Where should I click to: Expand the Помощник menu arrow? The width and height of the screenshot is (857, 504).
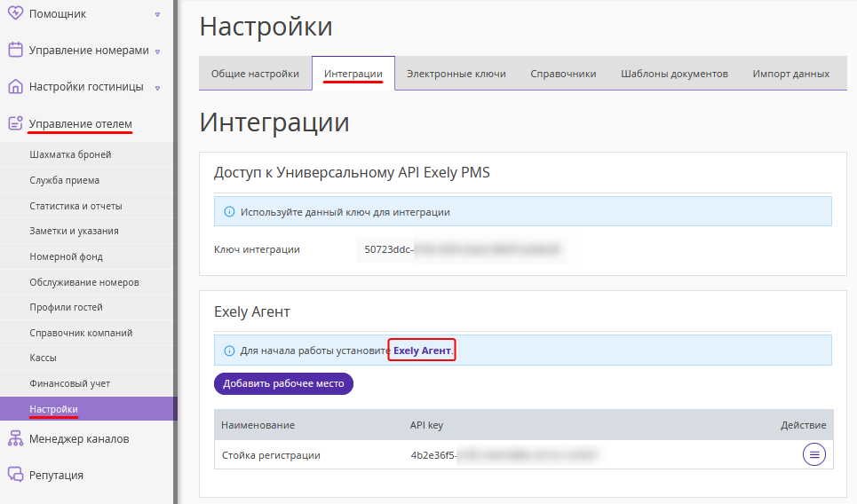click(157, 15)
